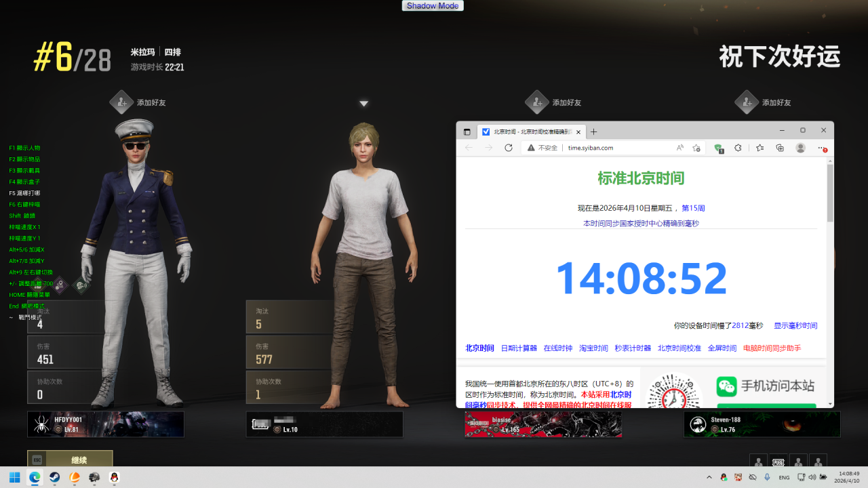The width and height of the screenshot is (868, 488).
Task: Open Steam from the taskbar
Action: coord(55,477)
